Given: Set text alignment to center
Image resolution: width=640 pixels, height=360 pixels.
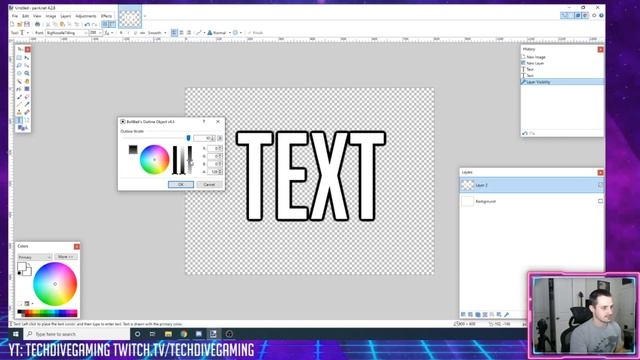Looking at the screenshot, I should [182, 33].
